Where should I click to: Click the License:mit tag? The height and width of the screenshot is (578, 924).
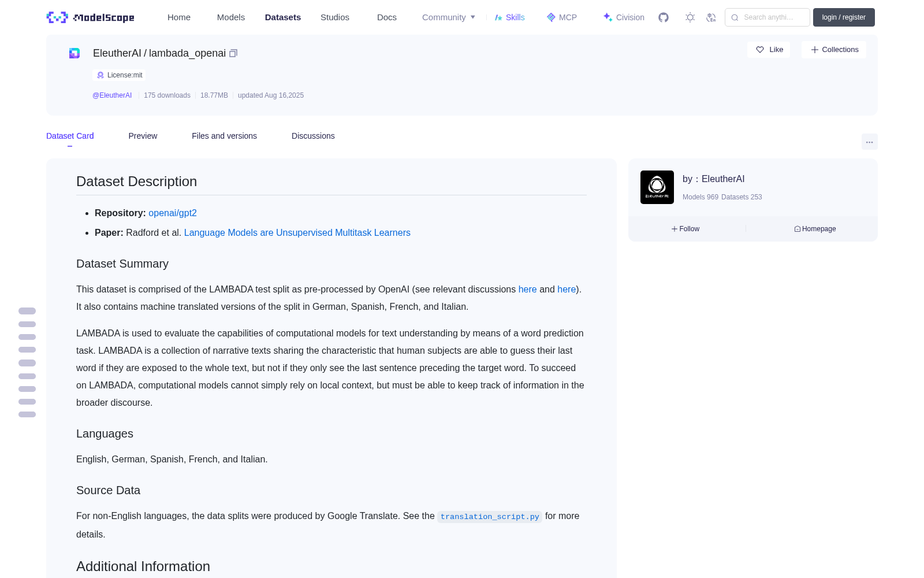[119, 75]
